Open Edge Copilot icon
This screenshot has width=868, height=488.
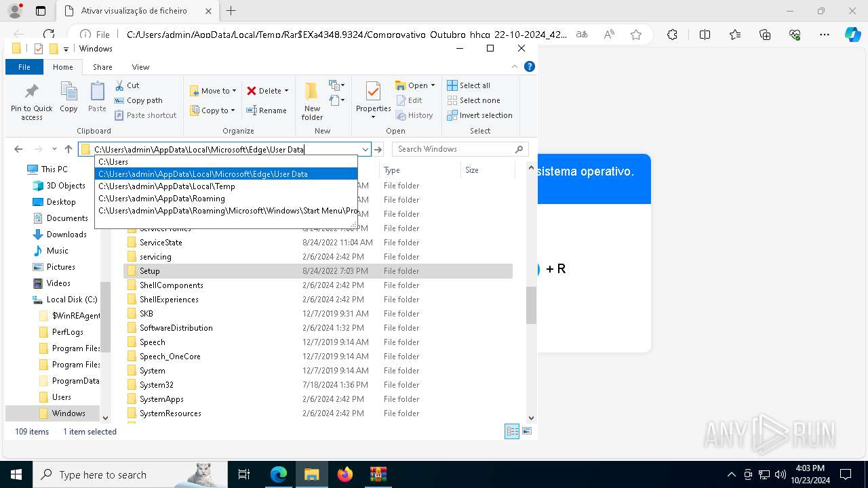pyautogui.click(x=852, y=35)
